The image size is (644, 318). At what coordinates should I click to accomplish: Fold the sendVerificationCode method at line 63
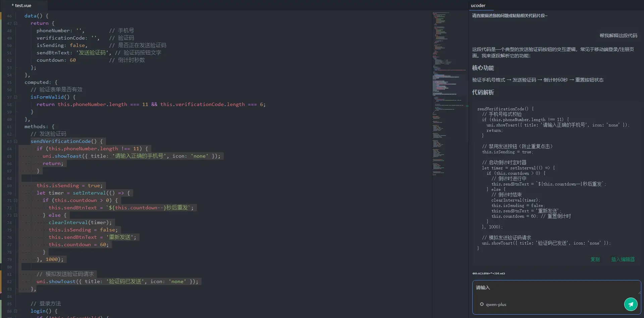click(15, 142)
